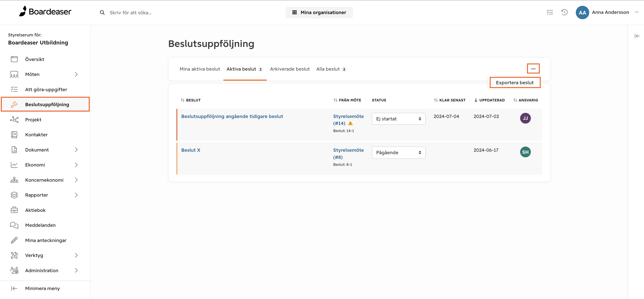The width and height of the screenshot is (644, 299).
Task: Open the three-dots more options menu
Action: (x=533, y=69)
